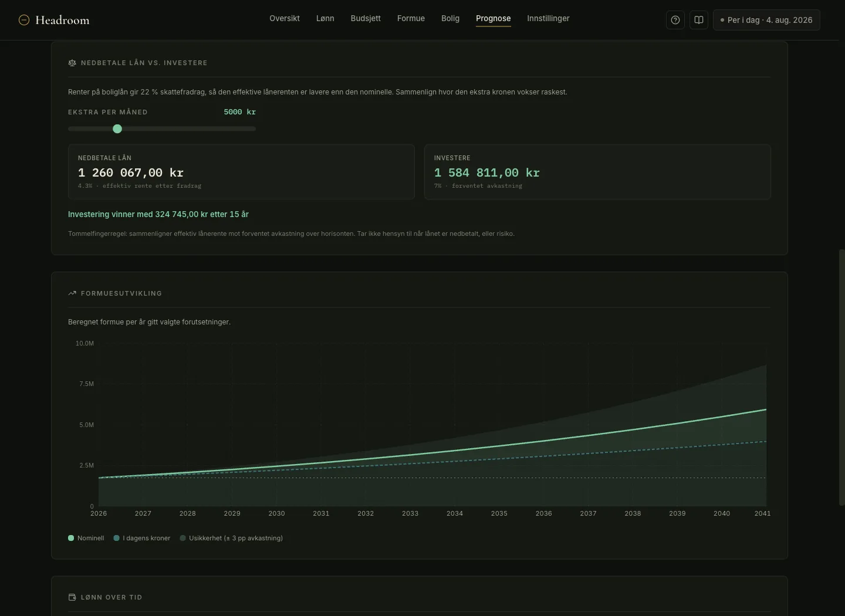The width and height of the screenshot is (845, 616).
Task: Go to the Oversikt tab
Action: click(285, 18)
